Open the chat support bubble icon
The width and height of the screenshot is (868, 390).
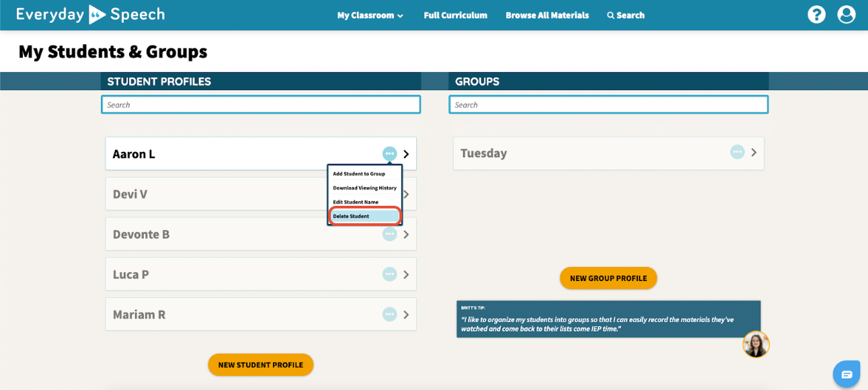tap(846, 374)
